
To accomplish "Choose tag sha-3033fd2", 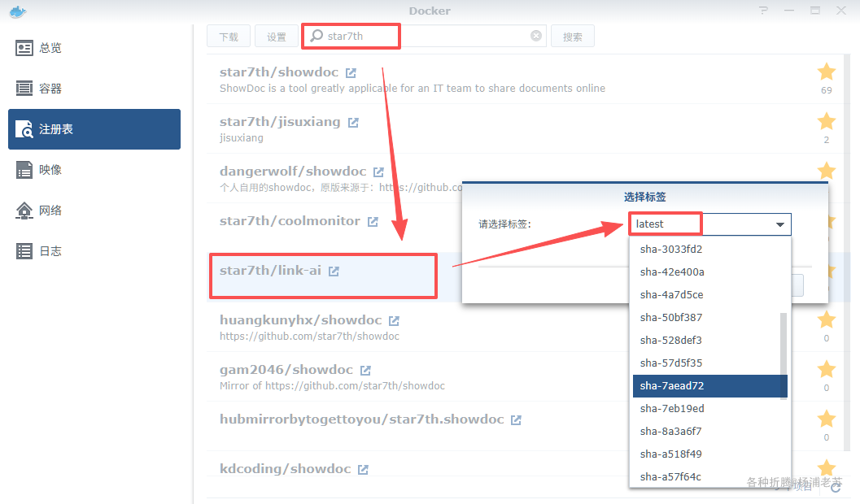I will click(x=710, y=250).
